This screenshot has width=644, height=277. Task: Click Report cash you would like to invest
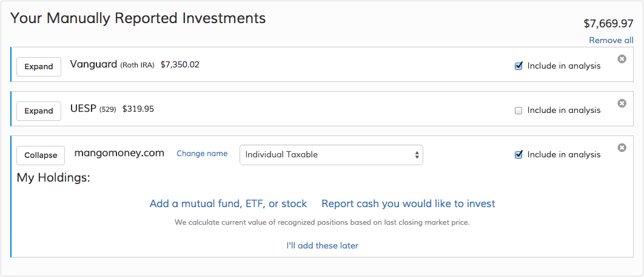tap(408, 203)
